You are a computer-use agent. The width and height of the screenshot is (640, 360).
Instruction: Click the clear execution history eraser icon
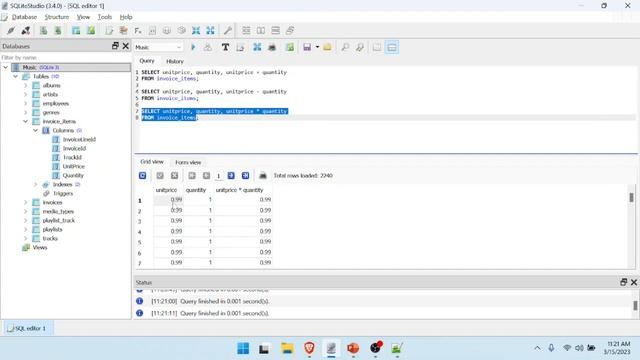pos(240,47)
